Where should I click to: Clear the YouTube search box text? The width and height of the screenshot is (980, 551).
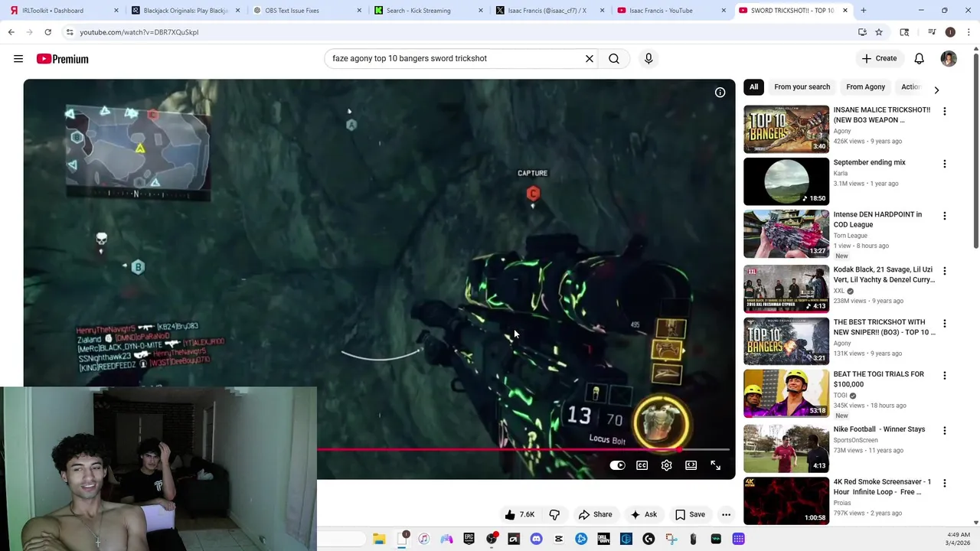590,58
